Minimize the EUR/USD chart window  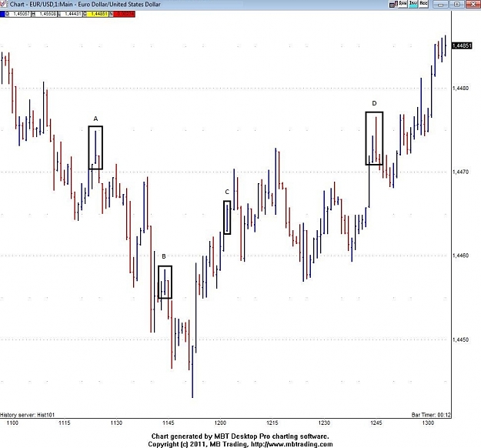point(440,4)
